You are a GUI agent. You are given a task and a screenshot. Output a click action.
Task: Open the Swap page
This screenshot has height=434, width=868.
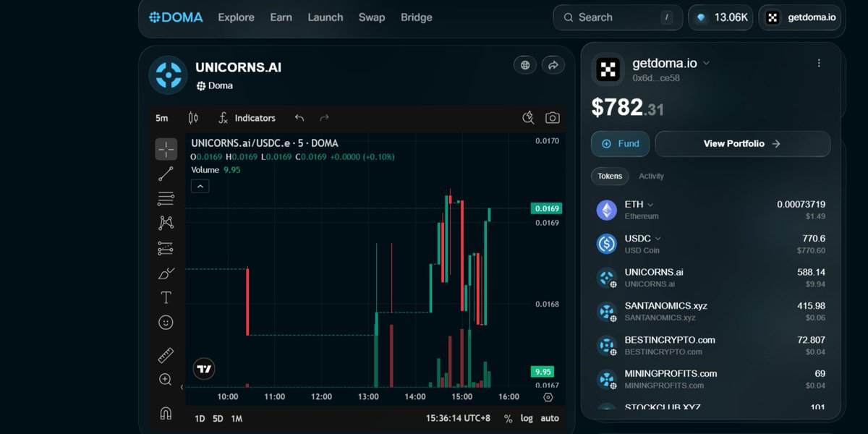click(x=372, y=17)
